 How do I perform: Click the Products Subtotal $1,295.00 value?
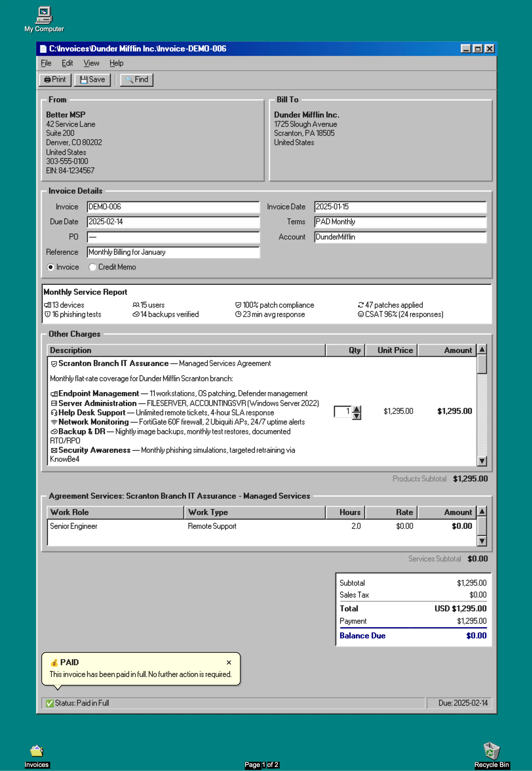pyautogui.click(x=470, y=479)
